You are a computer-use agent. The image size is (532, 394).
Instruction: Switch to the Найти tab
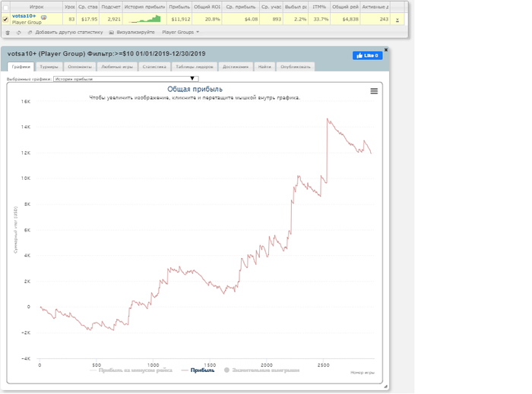(x=264, y=67)
